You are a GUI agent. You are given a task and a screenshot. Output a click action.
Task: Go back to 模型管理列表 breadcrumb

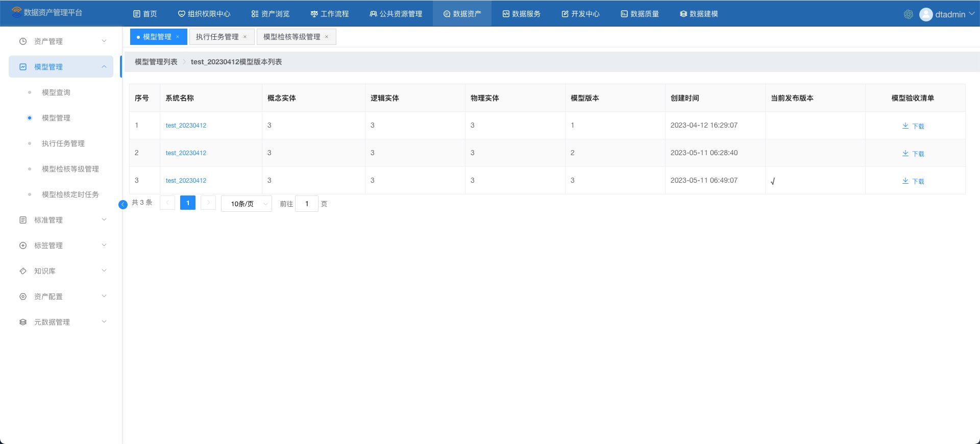pos(156,62)
